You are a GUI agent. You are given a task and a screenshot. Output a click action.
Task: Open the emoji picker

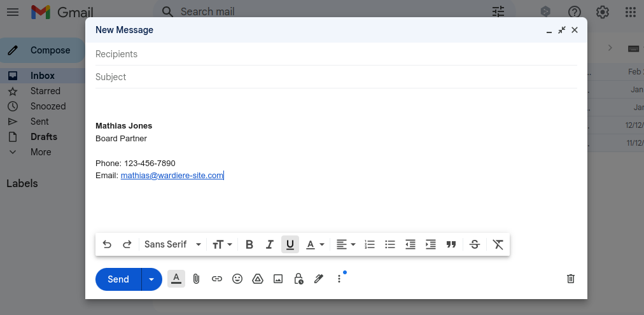[237, 279]
